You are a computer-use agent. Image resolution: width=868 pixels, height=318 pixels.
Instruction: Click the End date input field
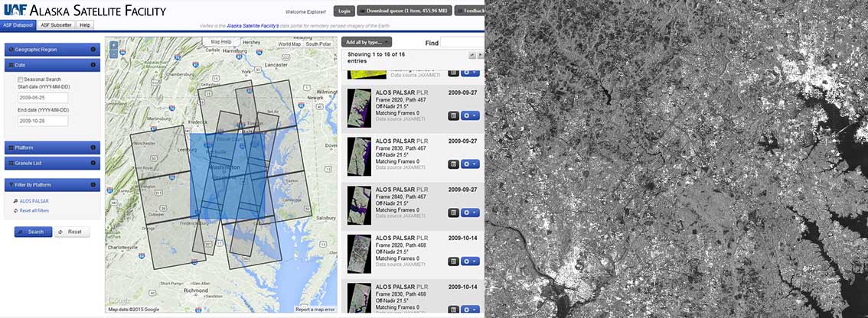[43, 121]
